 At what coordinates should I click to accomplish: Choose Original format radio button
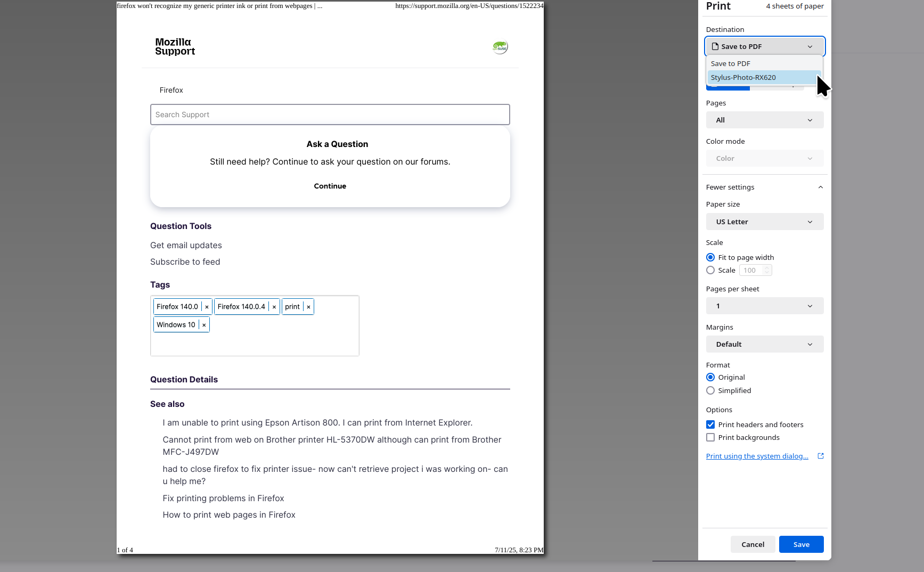710,377
